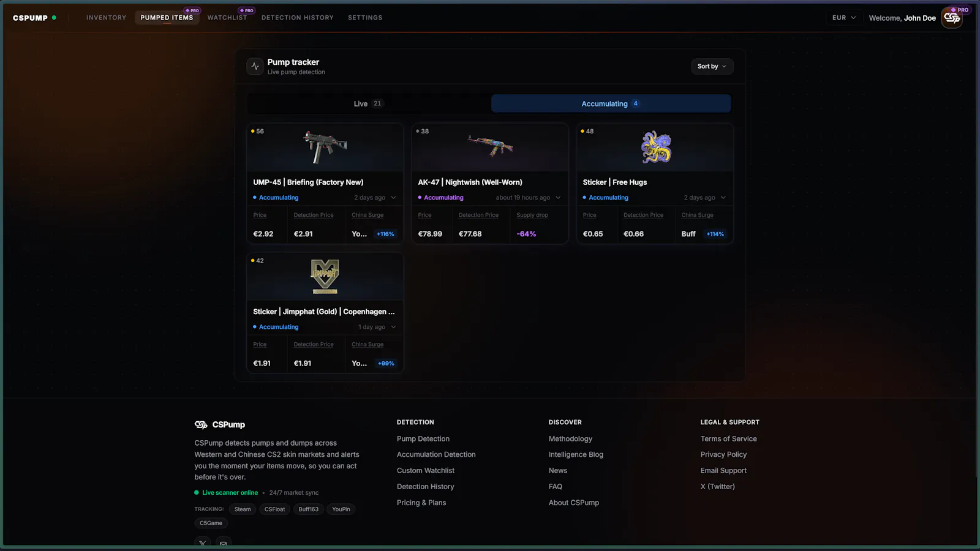Open the user avatar profile icon

point(952,18)
